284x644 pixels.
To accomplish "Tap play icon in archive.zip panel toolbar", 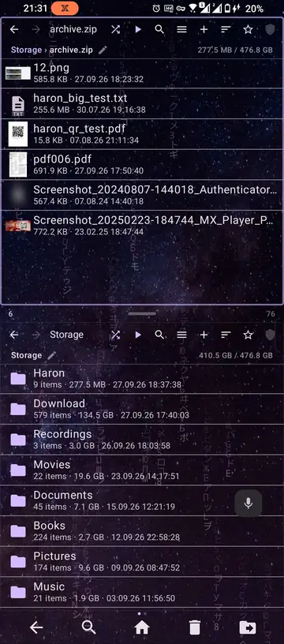I will click(x=138, y=29).
